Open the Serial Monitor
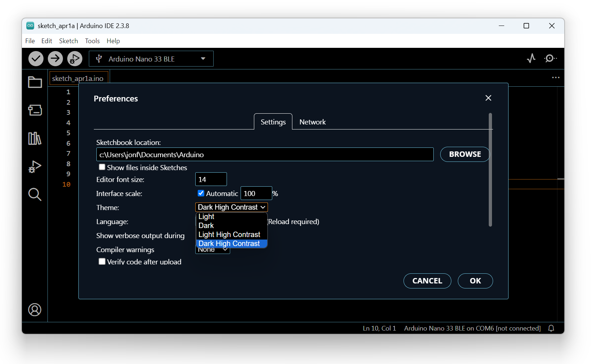Screen dimensions: 597x364 point(550,58)
